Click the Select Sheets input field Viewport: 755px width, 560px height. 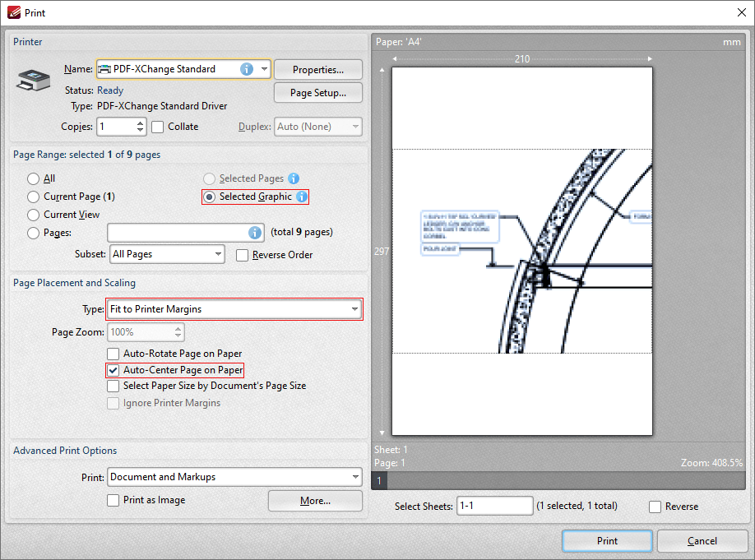pyautogui.click(x=495, y=506)
